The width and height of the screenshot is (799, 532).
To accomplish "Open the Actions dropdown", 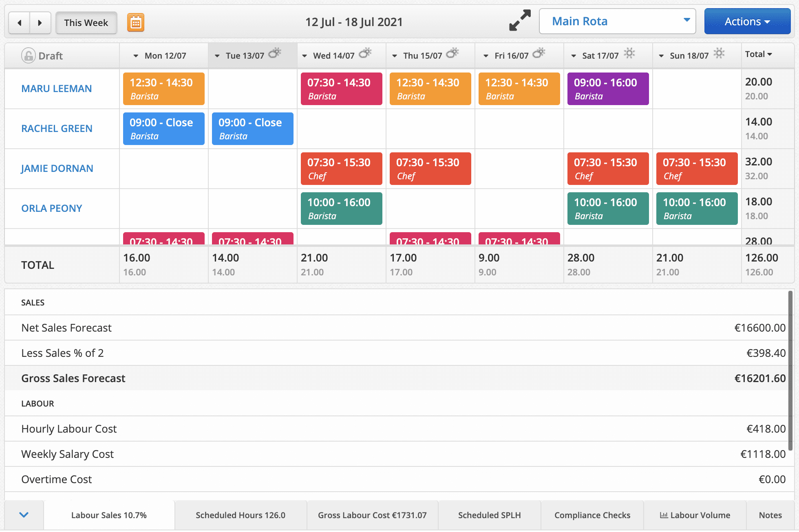I will tap(747, 21).
